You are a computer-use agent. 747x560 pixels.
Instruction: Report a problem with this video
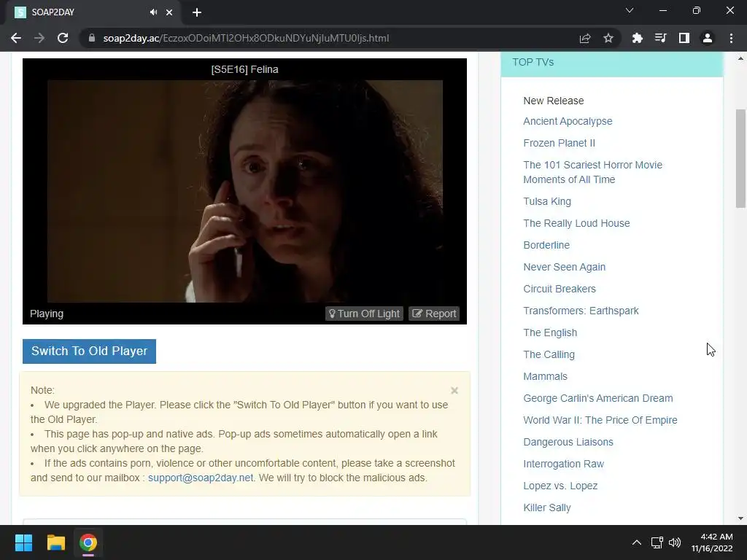[x=434, y=314]
